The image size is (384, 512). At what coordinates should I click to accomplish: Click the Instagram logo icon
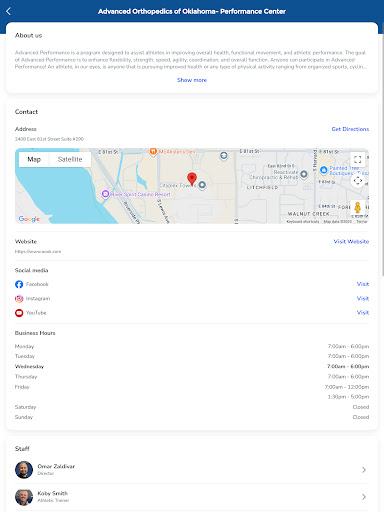[19, 298]
